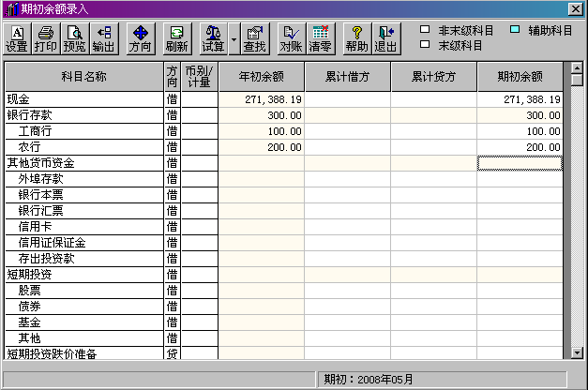Run 试算 (Trial balance) from the toolbar
The image size is (588, 390).
tap(214, 39)
